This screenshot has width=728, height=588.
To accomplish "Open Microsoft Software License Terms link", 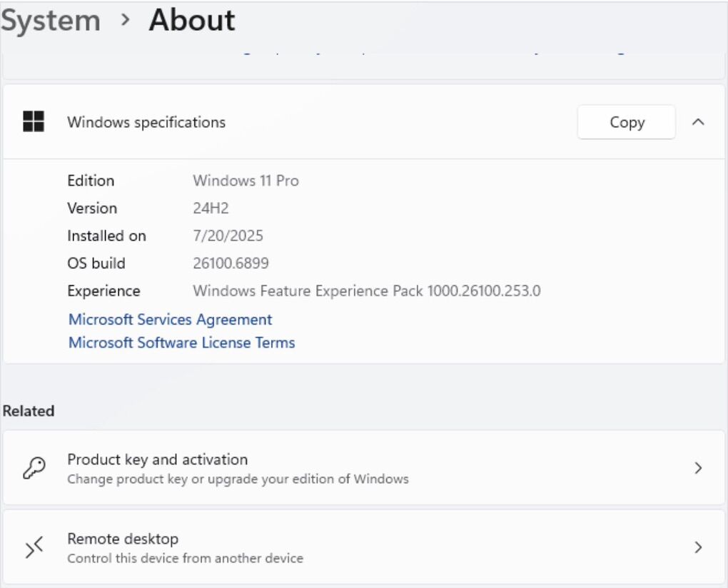I will tap(181, 343).
